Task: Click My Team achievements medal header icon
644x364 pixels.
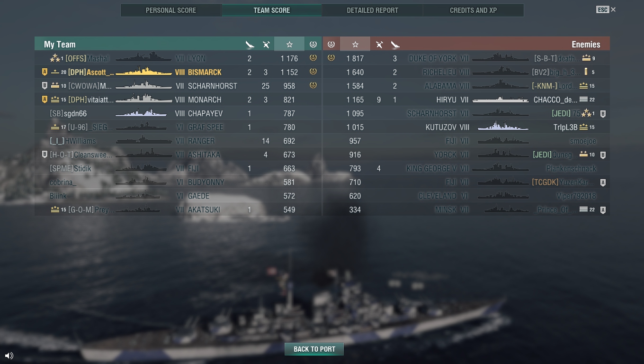Action: [x=313, y=44]
